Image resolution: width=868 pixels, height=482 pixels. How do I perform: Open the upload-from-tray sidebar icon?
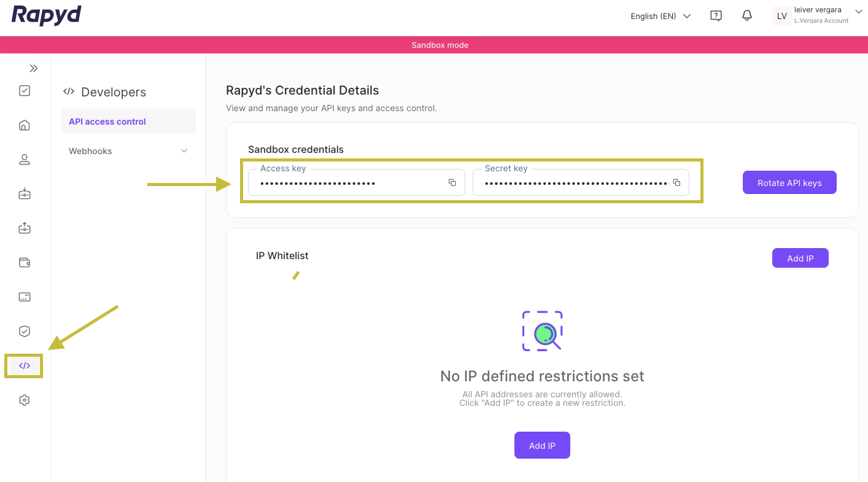pyautogui.click(x=25, y=228)
